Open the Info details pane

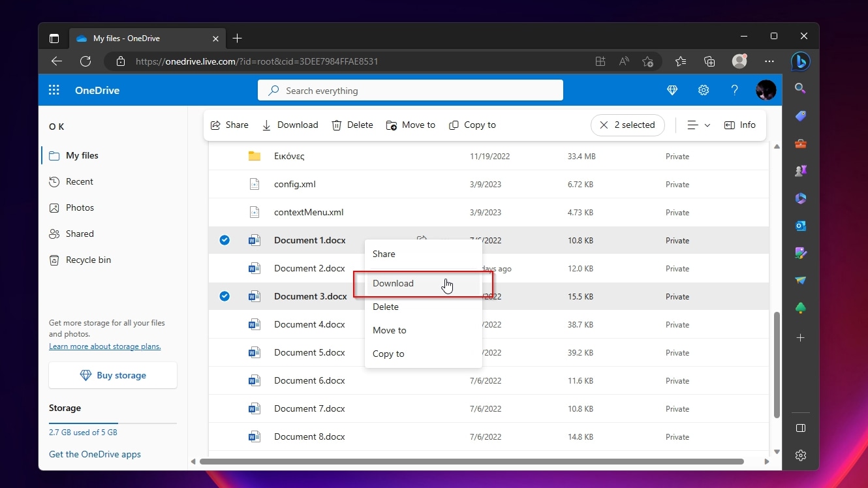coord(740,125)
